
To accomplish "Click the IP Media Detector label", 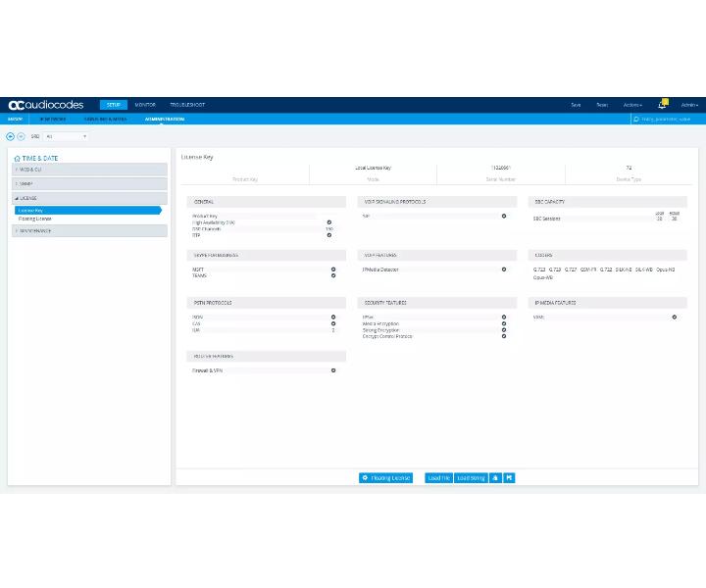I will (380, 269).
